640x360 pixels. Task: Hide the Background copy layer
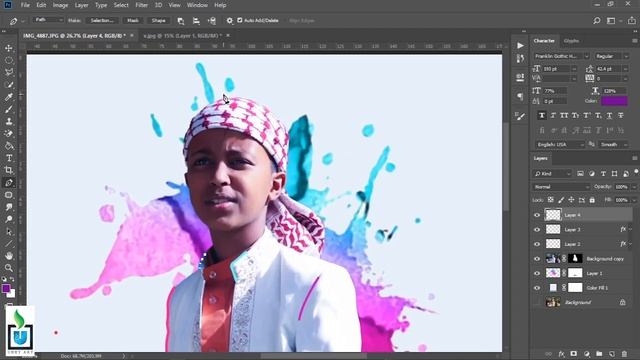tap(537, 258)
